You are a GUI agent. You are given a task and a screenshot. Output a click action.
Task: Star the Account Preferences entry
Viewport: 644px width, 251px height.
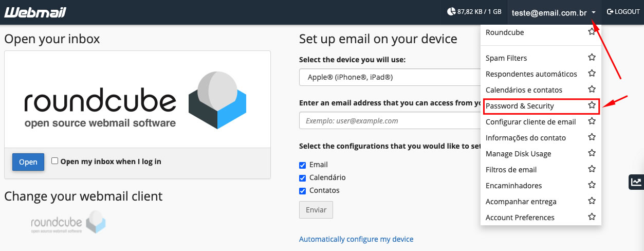click(x=592, y=217)
